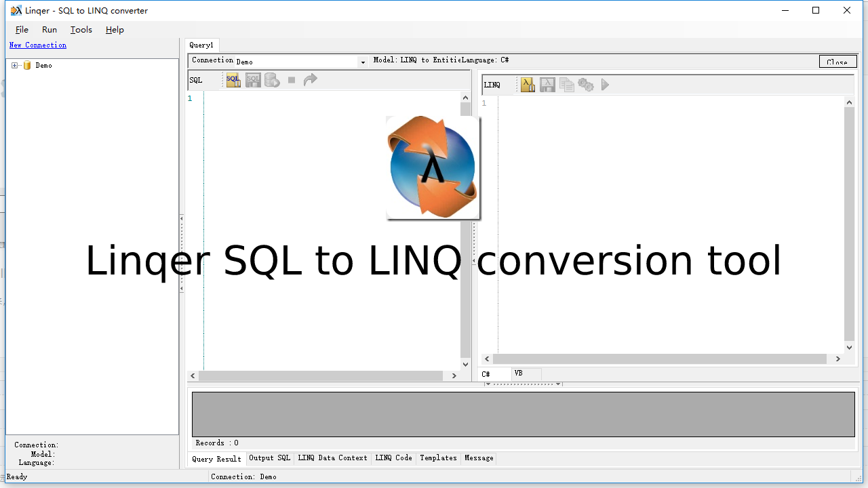This screenshot has height=488, width=868.
Task: Click LINQ editor horizontal scroll left arrow
Action: tap(486, 359)
